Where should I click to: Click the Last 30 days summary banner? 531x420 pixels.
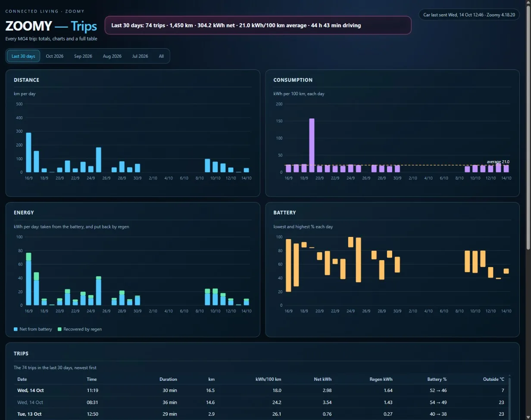click(258, 25)
